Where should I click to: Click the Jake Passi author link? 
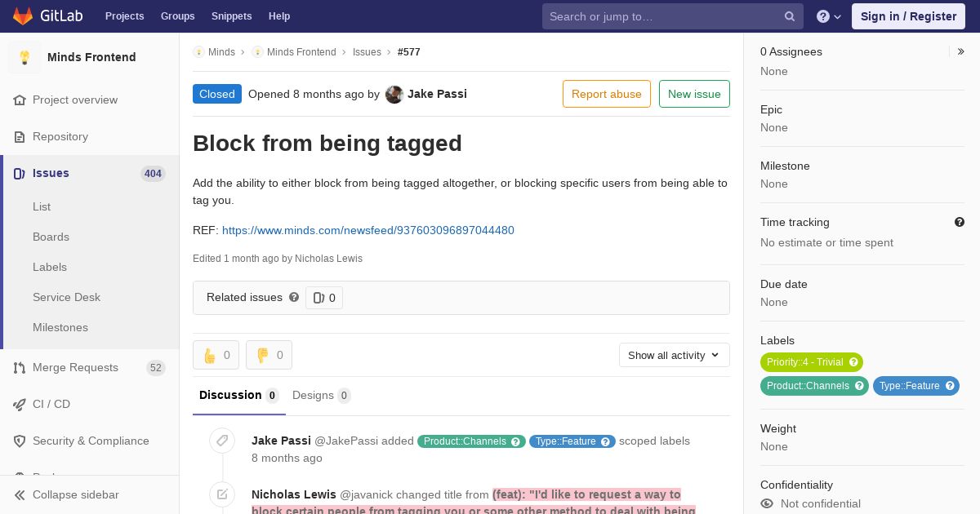coord(437,94)
